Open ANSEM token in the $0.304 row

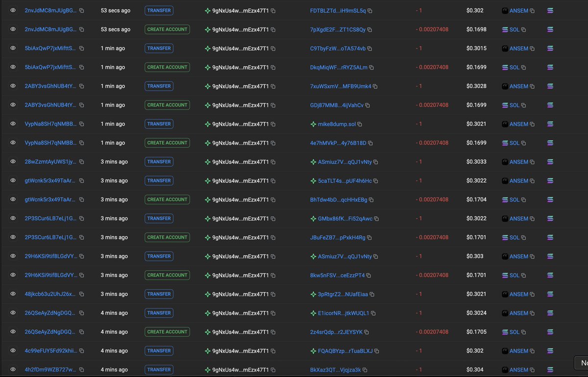tap(518, 370)
